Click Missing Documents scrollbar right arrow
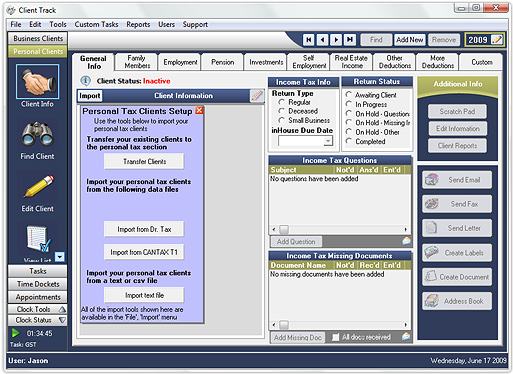The height and width of the screenshot is (374, 513). click(x=405, y=325)
